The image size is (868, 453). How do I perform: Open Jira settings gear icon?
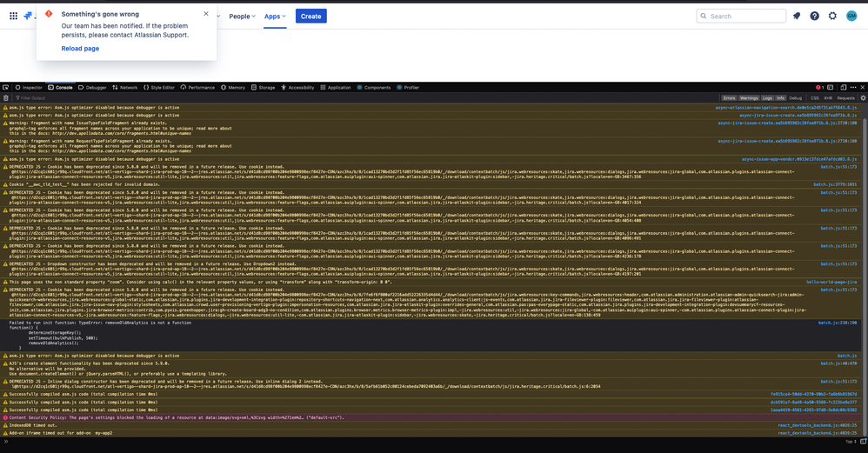click(832, 16)
